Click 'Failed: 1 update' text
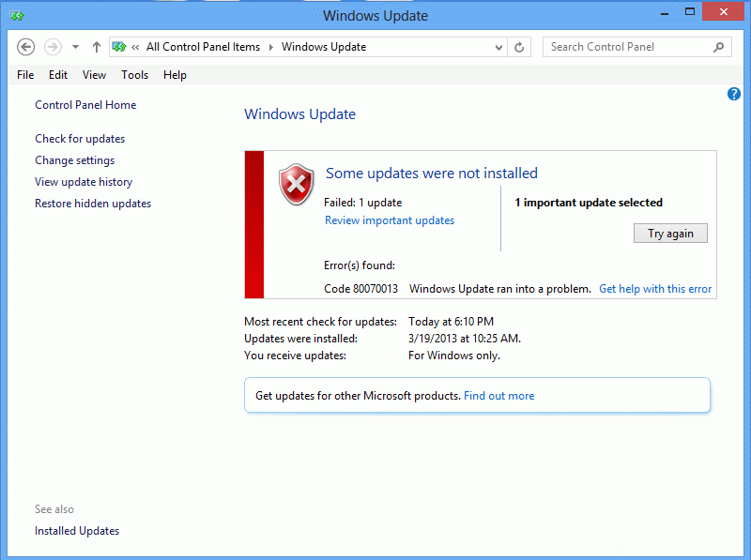 363,203
